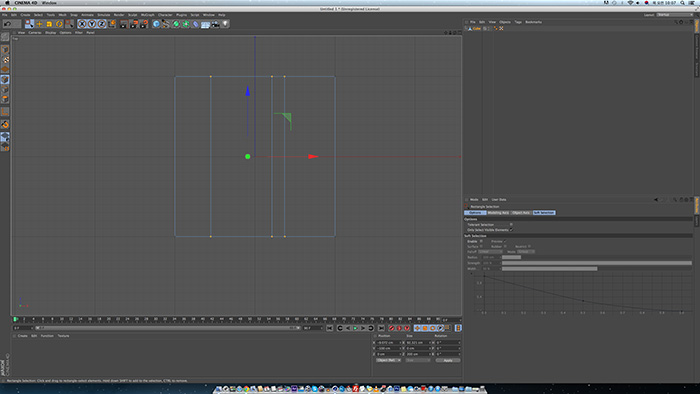The height and width of the screenshot is (394, 700).
Task: Click the green generator object icon
Action: pos(176,24)
